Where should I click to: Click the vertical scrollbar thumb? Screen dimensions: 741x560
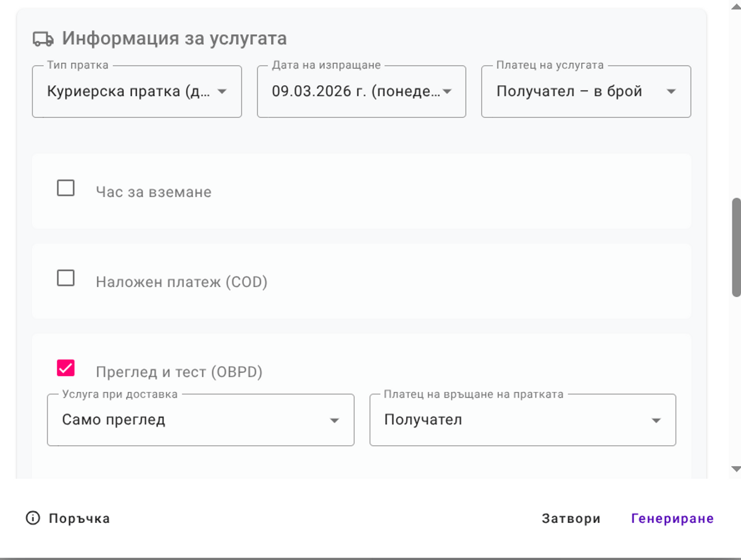(736, 247)
